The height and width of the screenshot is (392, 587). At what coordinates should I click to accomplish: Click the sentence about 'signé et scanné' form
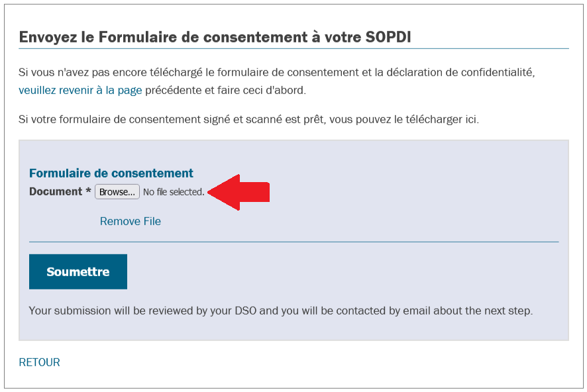pyautogui.click(x=248, y=119)
